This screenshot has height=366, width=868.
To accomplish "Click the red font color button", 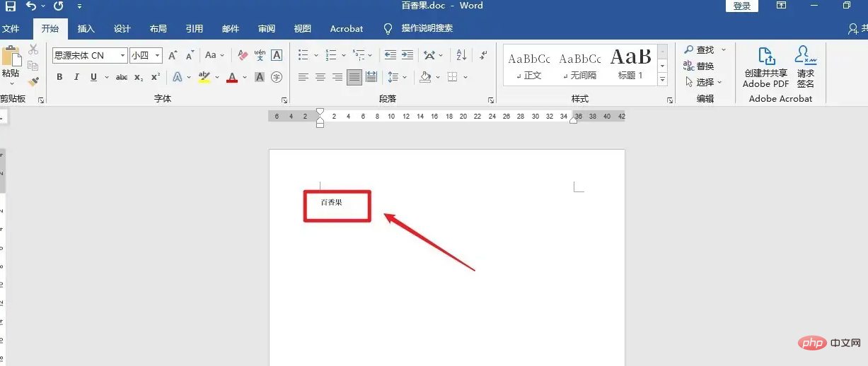I will (x=232, y=77).
